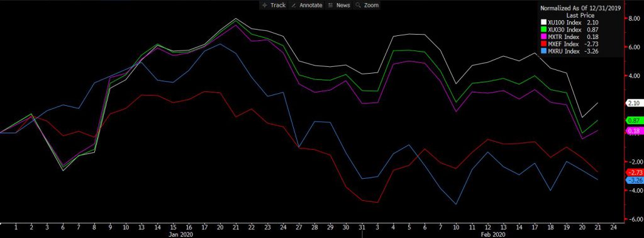Image resolution: width=644 pixels, height=238 pixels.
Task: Click the white XU100 Index swatch
Action: pyautogui.click(x=543, y=22)
